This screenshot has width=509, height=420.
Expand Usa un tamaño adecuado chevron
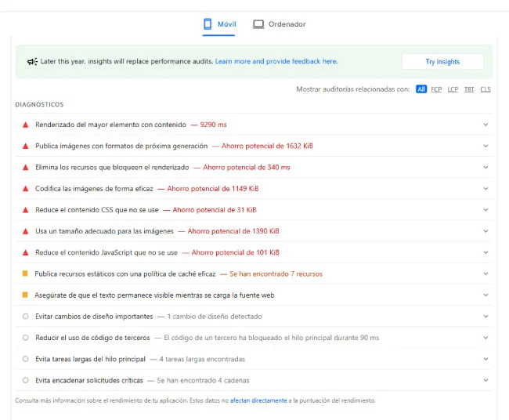tap(486, 231)
